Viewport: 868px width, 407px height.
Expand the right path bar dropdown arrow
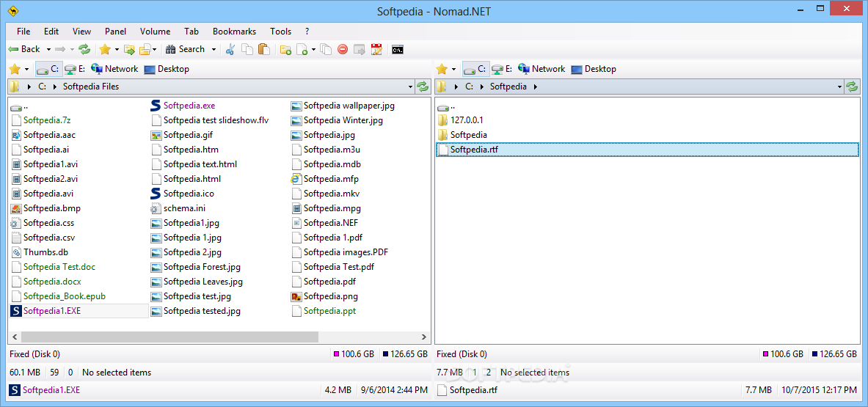click(x=841, y=87)
